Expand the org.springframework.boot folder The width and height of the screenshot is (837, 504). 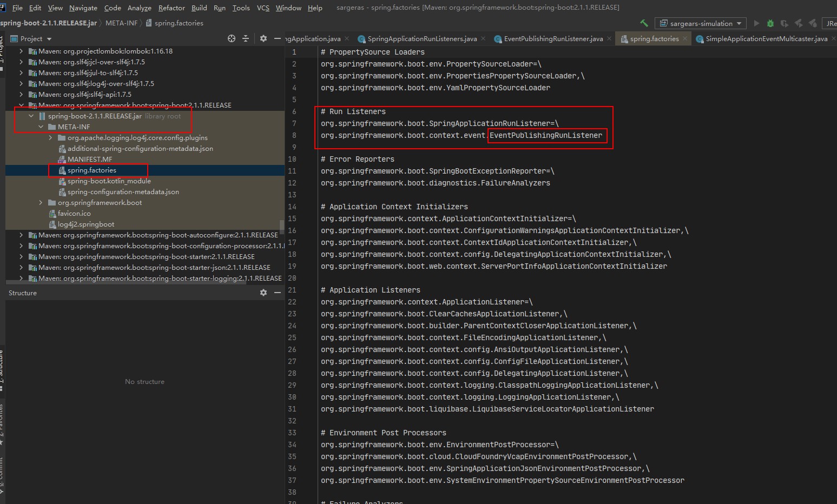point(41,203)
